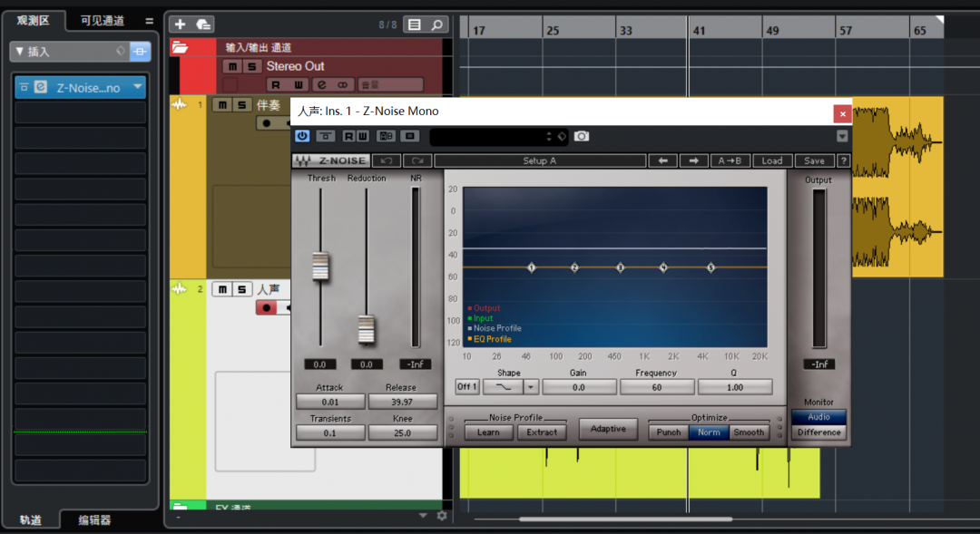The width and height of the screenshot is (980, 534).
Task: Click the undo arrow in Waves toolbar
Action: 387,160
